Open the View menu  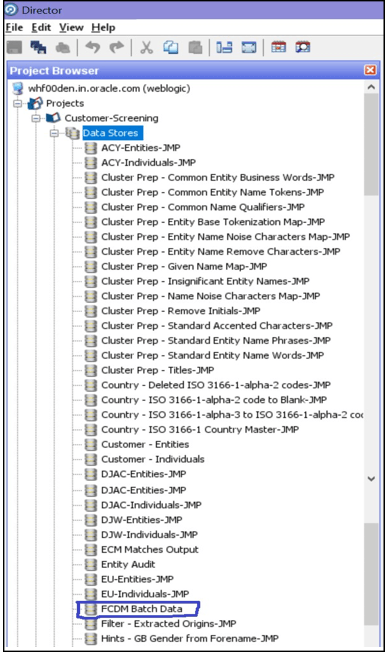[71, 27]
